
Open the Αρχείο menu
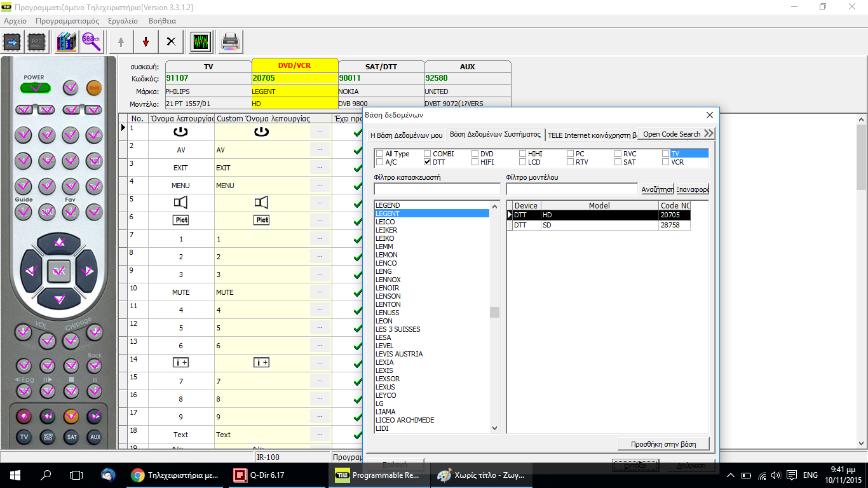pos(15,21)
